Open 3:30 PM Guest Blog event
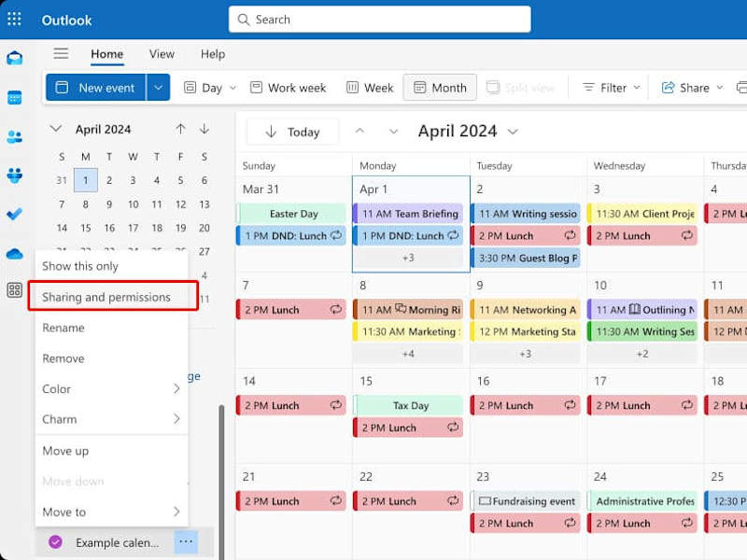This screenshot has height=560, width=747. pyautogui.click(x=526, y=259)
